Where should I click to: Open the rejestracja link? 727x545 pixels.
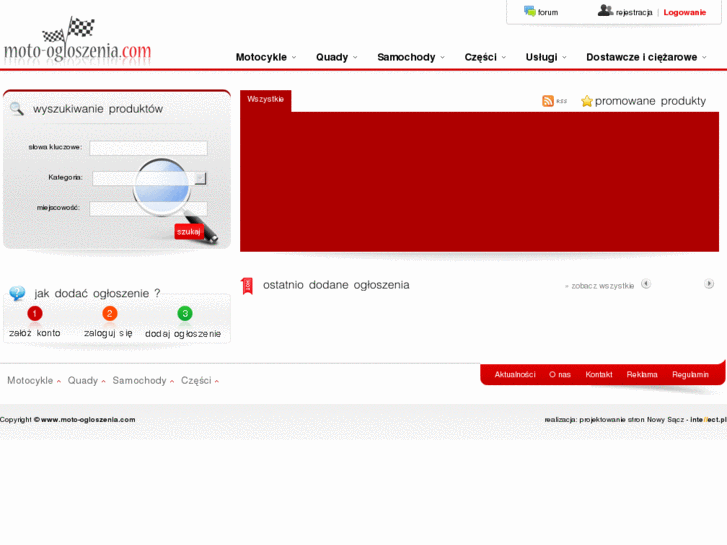tap(634, 13)
